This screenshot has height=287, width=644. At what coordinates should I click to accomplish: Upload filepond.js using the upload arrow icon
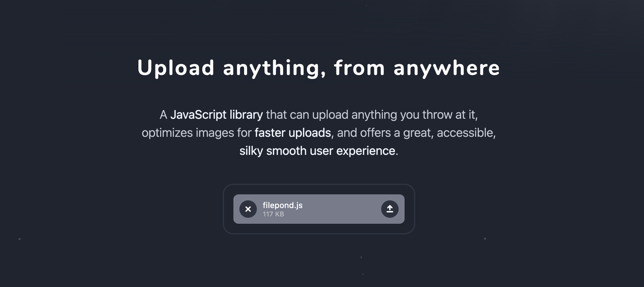point(390,209)
